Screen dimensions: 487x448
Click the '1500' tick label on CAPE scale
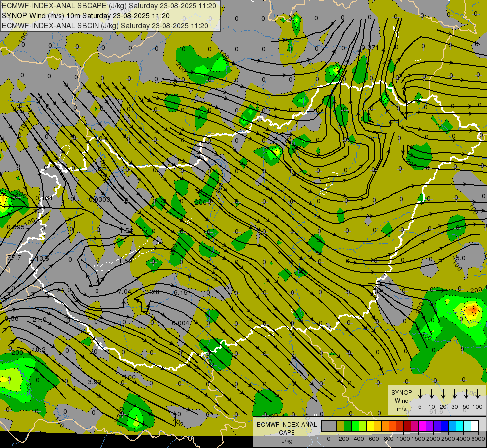[418, 439]
